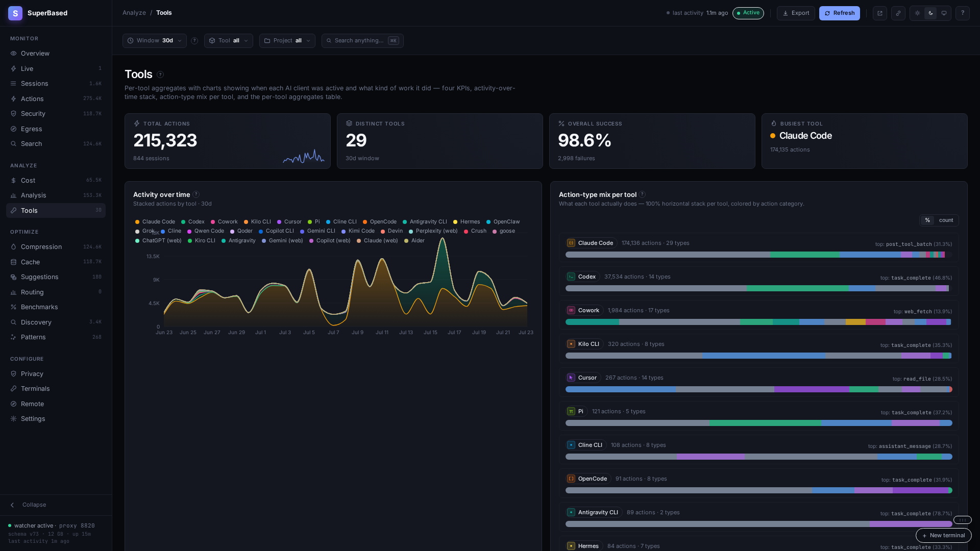The height and width of the screenshot is (551, 980).
Task: Click the info icon beside Activity over time
Action: coord(196,194)
